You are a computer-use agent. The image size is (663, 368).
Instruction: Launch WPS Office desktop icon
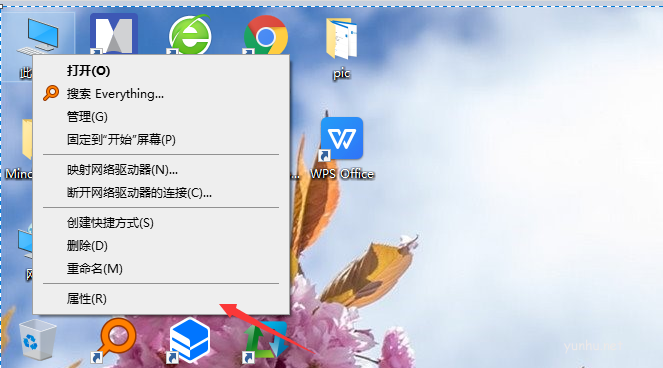[342, 139]
